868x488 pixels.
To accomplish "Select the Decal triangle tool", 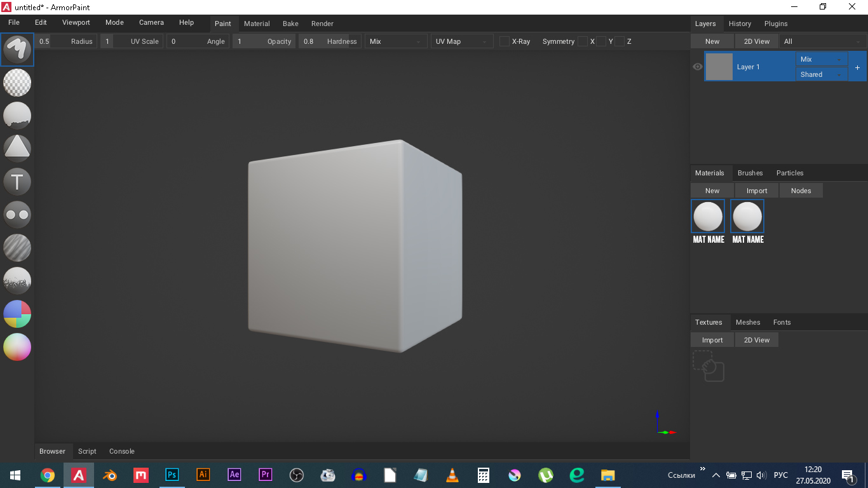I will 17,149.
